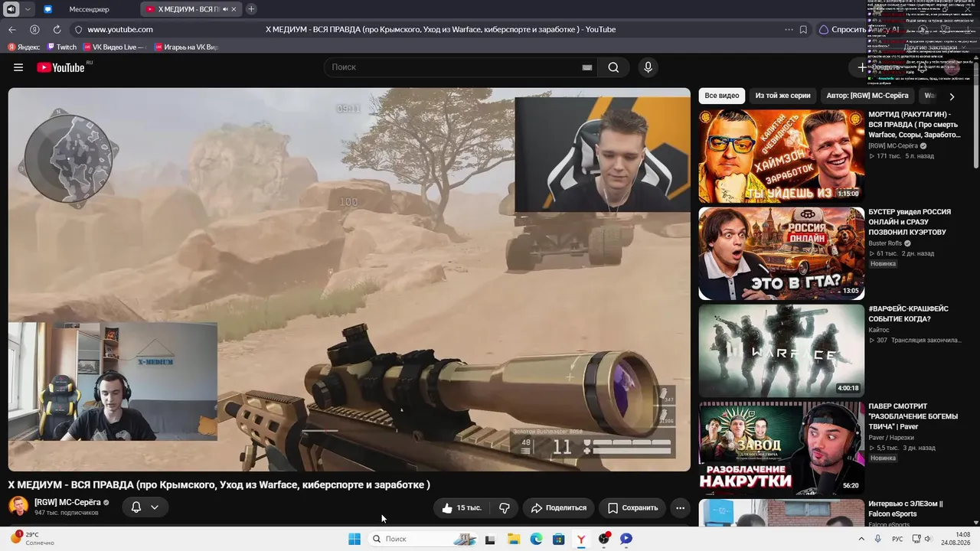Open 'БУСТЕР увидел РОССИЯ ОНЛАЙН' video title
Screen dimensions: 980x551
910,222
